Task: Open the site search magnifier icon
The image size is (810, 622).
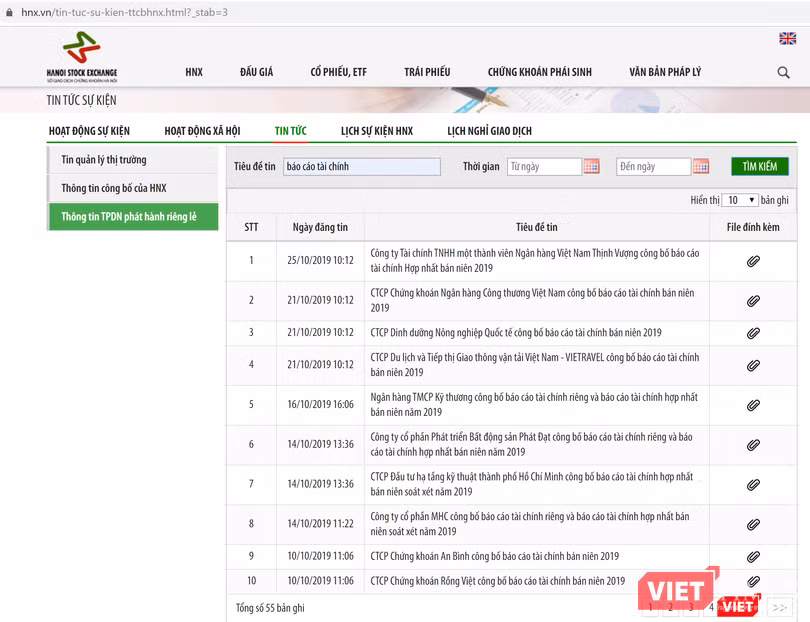Action: point(783,72)
